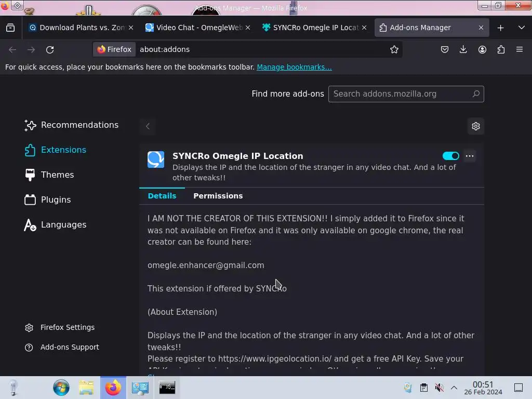Open the file manager taskbar icon
The width and height of the screenshot is (532, 399).
click(87, 388)
